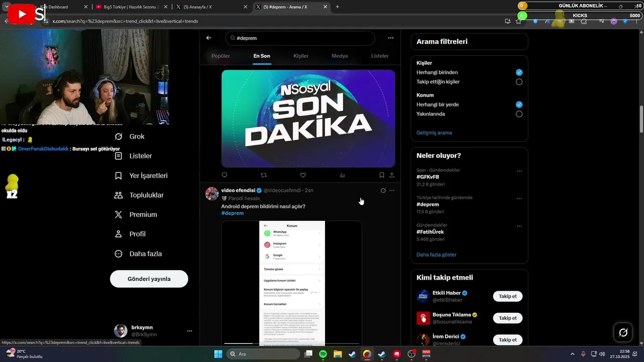Switch to Listeler search tab

pos(380,56)
